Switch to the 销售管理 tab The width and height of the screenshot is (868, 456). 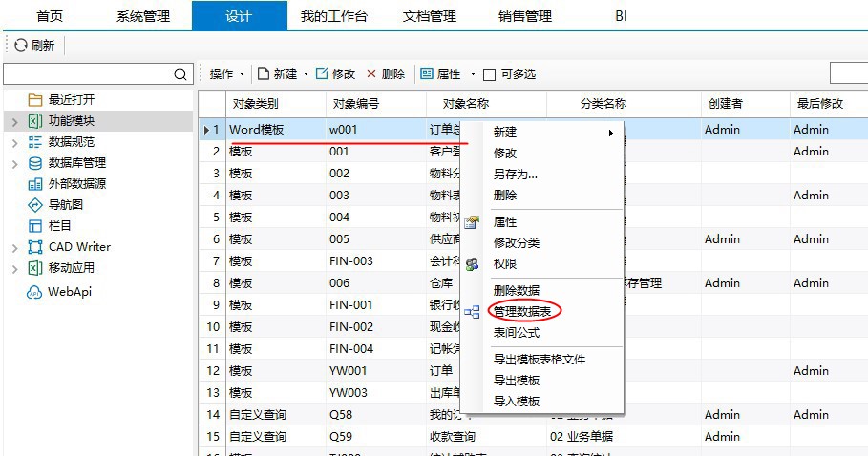tap(525, 16)
